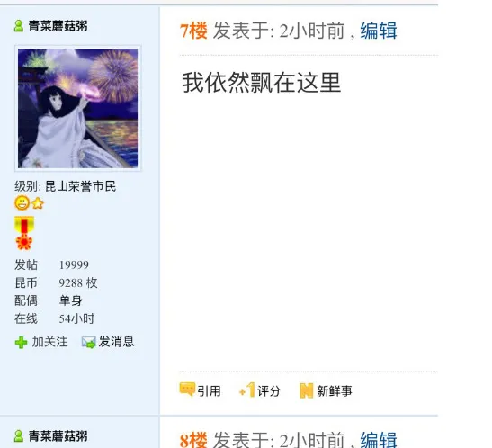Send a message via 发消息 text
Screen dimensions: 492x448
click(x=116, y=342)
